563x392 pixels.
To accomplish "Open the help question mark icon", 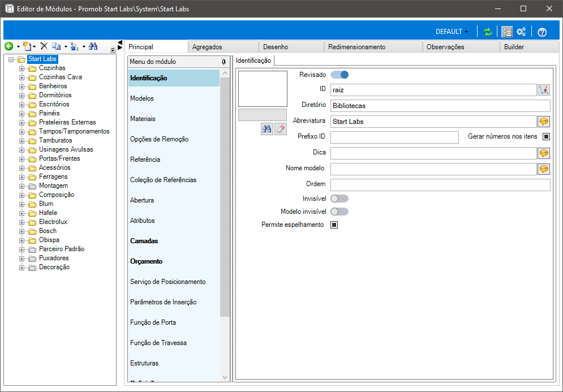I will (542, 32).
